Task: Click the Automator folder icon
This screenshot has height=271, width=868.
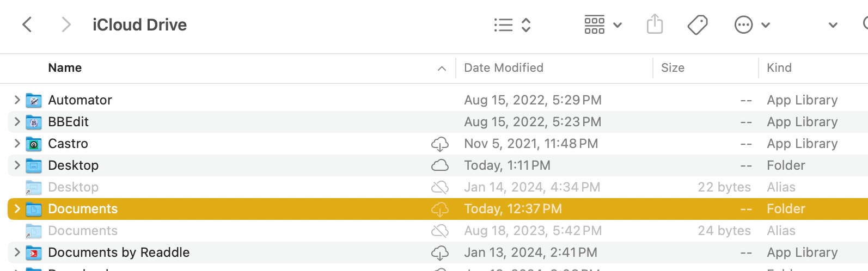Action: click(x=34, y=100)
